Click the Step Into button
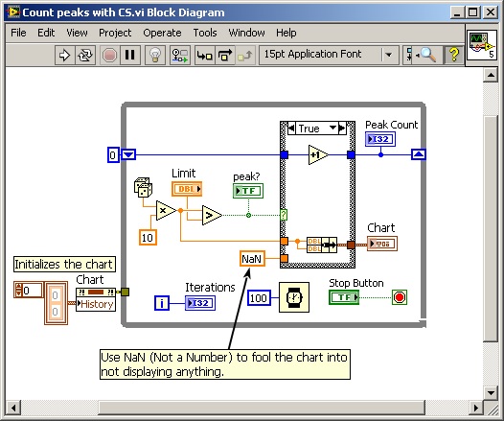The image size is (504, 421). [x=205, y=56]
